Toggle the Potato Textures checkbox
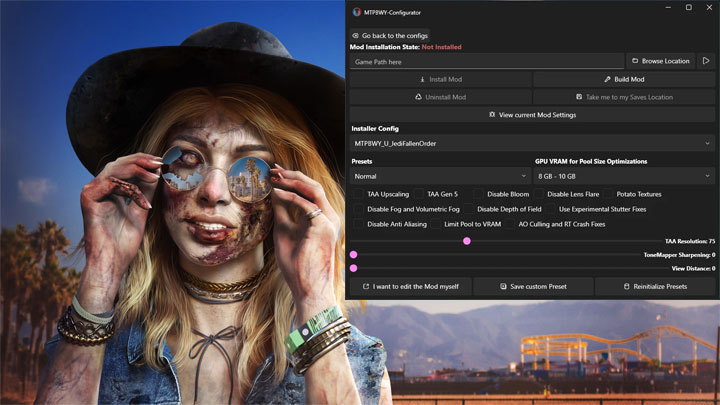Screen dimensions: 720x405 608,194
